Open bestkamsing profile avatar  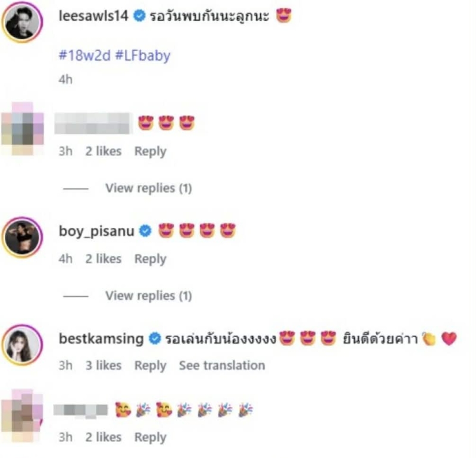coord(22,345)
